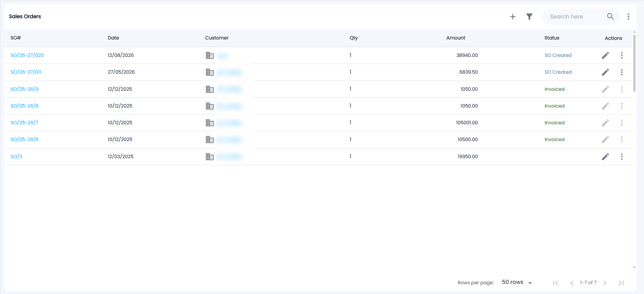Open the Sales Orders header kebab menu
This screenshot has width=644, height=294.
point(628,16)
